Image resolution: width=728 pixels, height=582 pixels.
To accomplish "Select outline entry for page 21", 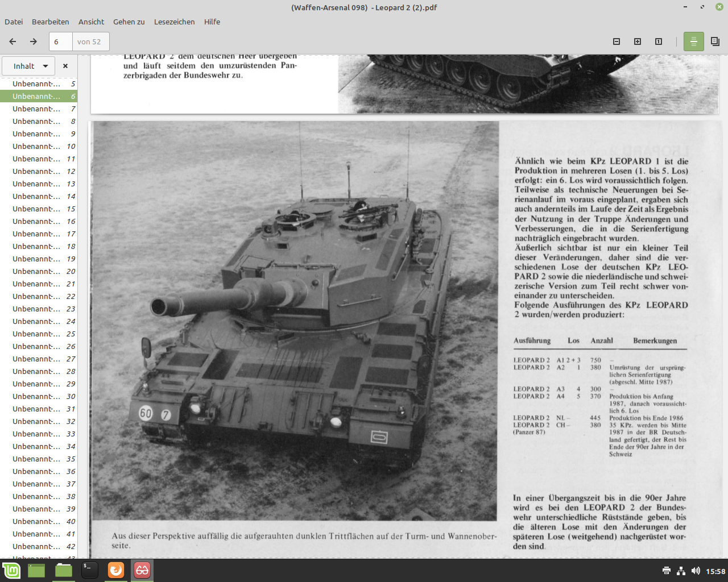I will (x=39, y=284).
